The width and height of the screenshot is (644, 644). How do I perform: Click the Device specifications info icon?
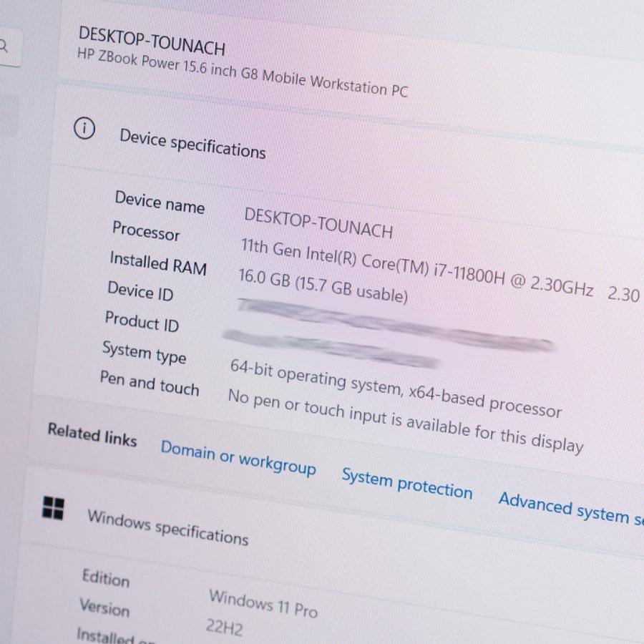(84, 128)
